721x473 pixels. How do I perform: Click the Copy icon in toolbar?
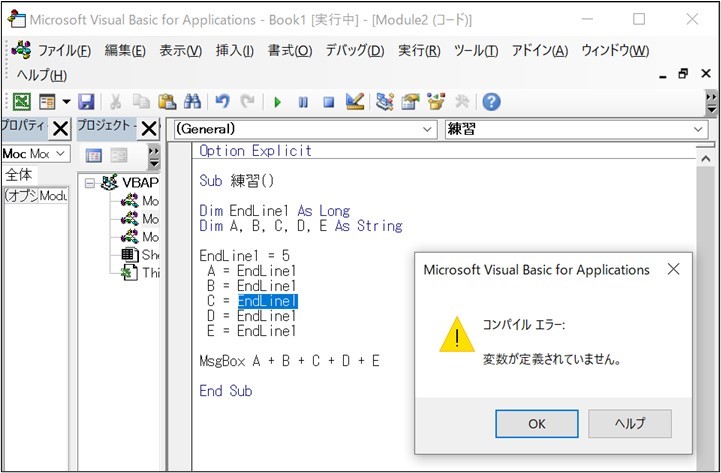141,102
